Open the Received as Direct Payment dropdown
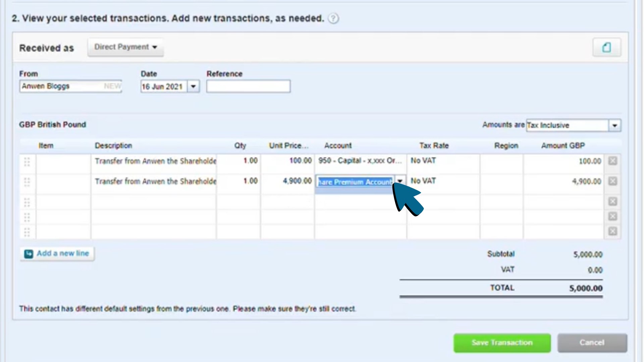This screenshot has width=644, height=362. (125, 47)
